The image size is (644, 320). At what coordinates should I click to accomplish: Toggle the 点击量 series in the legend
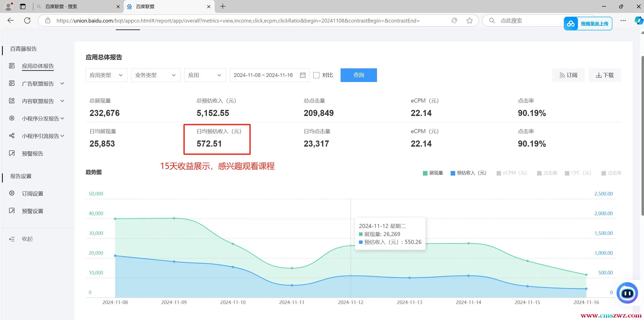tap(547, 173)
